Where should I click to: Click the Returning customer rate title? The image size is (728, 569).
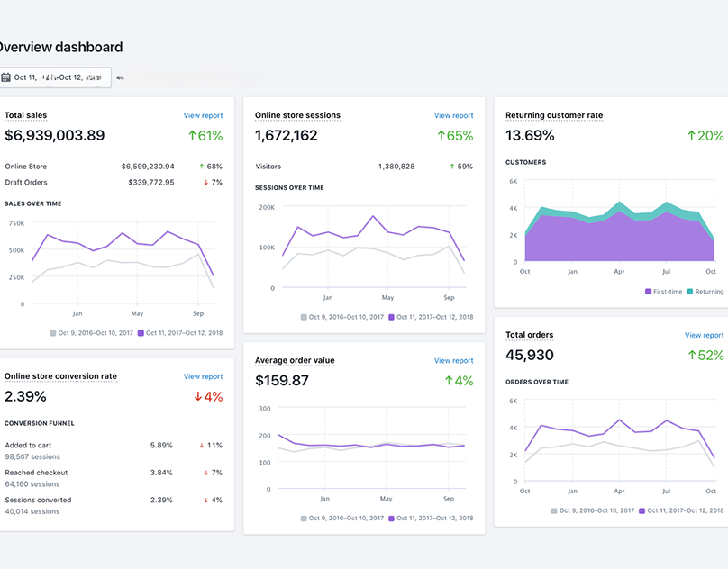click(554, 115)
